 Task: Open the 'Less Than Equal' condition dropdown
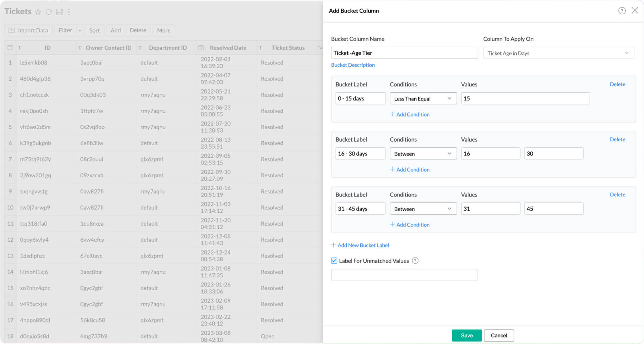click(x=423, y=98)
